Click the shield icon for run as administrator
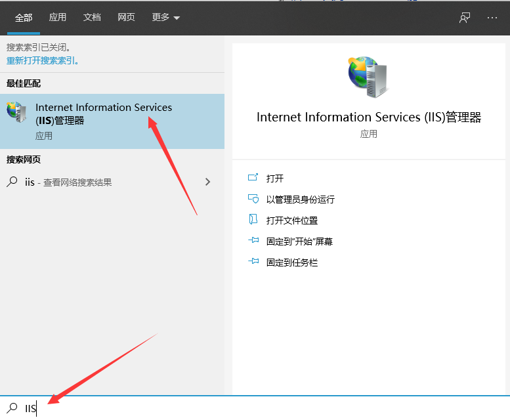Image resolution: width=510 pixels, height=420 pixels. pyautogui.click(x=253, y=199)
